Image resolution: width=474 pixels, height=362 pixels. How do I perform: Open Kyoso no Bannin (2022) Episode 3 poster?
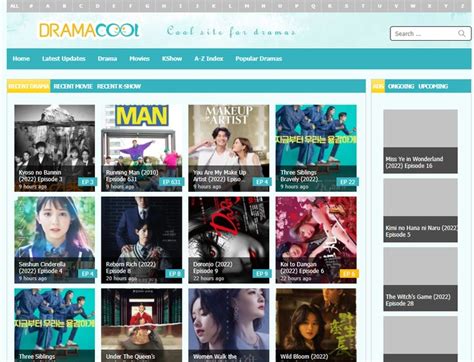[x=55, y=148]
